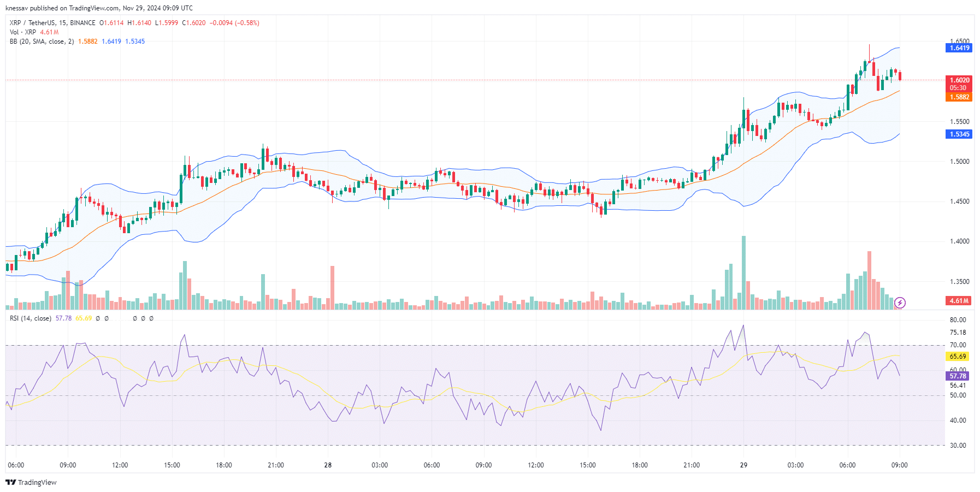
Task: Click the change value −0.0094 (−0.58%)
Action: pyautogui.click(x=234, y=23)
